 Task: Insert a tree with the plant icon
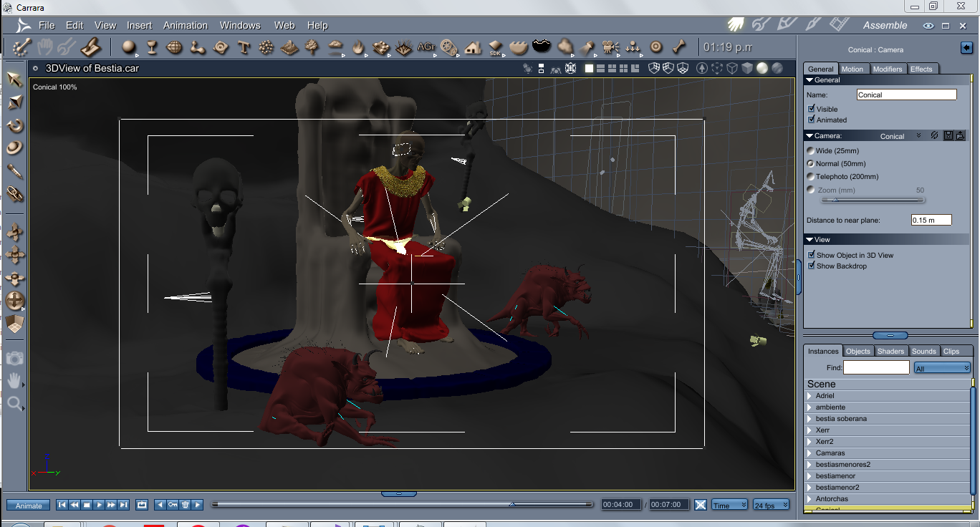[312, 47]
